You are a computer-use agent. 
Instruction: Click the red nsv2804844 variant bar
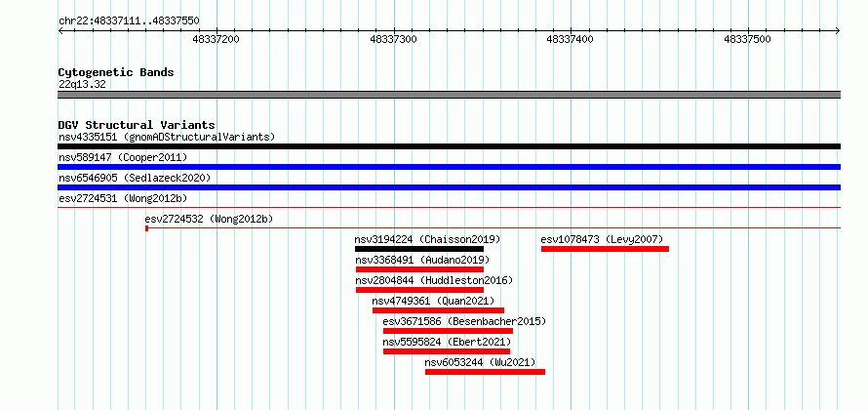(419, 290)
